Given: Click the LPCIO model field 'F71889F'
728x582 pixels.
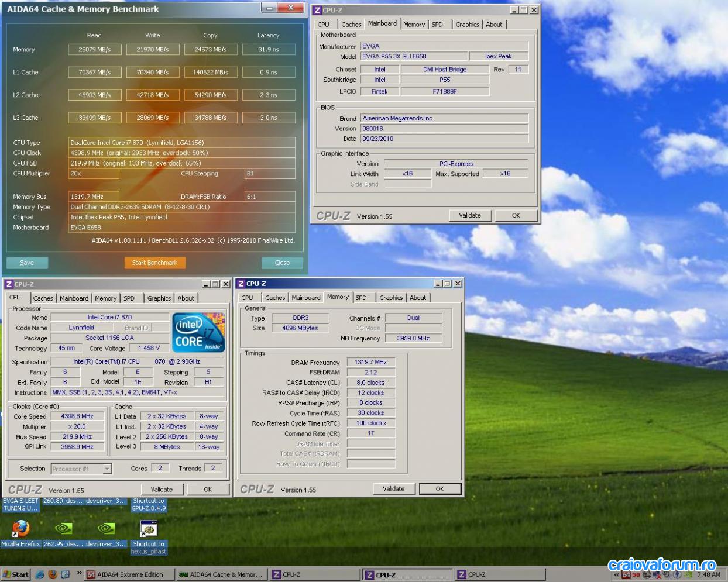Looking at the screenshot, I should (445, 92).
